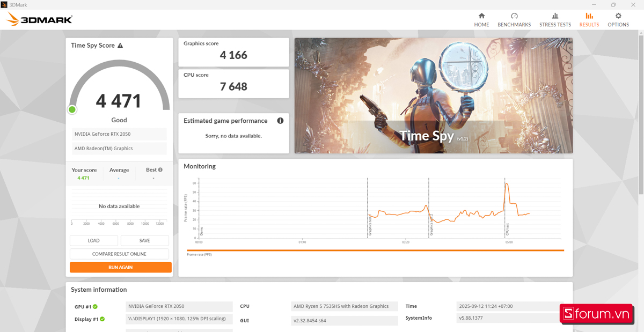
Task: Click the info icon next to Best
Action: coord(160,169)
